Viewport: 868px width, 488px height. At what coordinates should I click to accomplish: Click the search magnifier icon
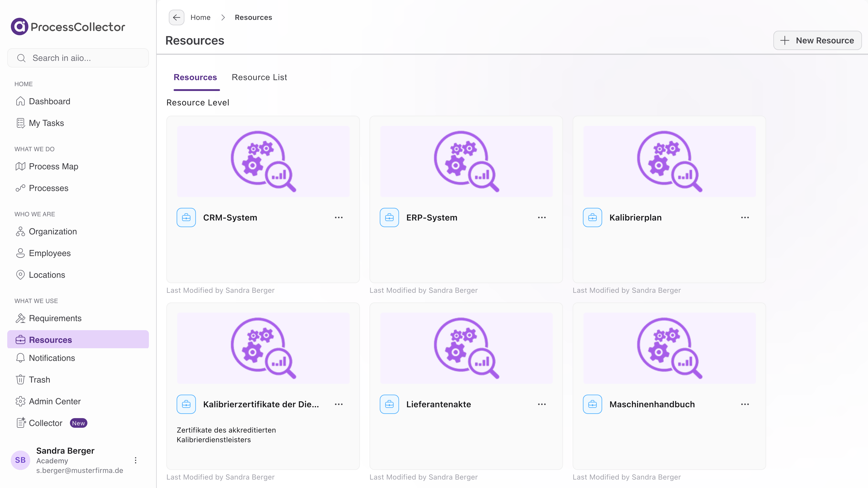click(21, 58)
